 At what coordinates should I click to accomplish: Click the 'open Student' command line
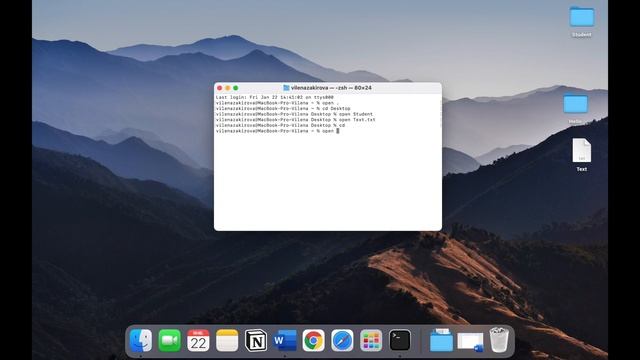pyautogui.click(x=294, y=114)
